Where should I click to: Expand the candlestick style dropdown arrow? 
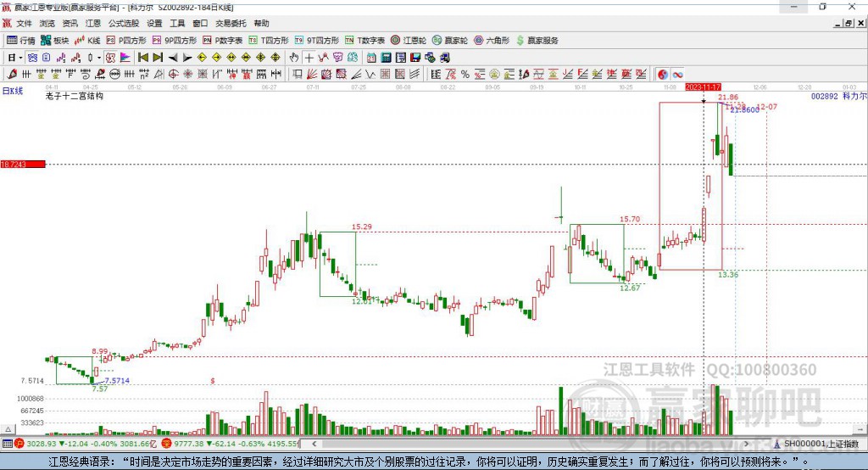pos(98,58)
